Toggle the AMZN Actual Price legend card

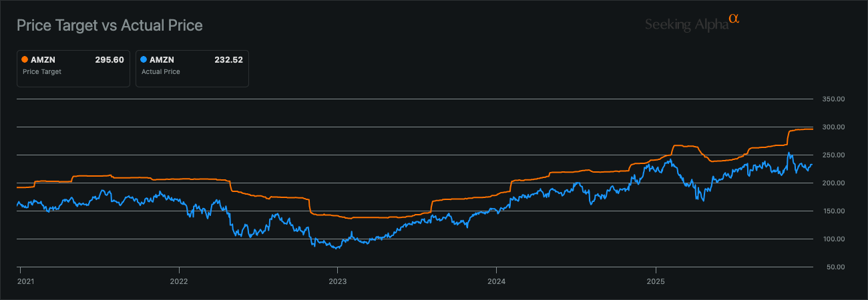pyautogui.click(x=192, y=68)
